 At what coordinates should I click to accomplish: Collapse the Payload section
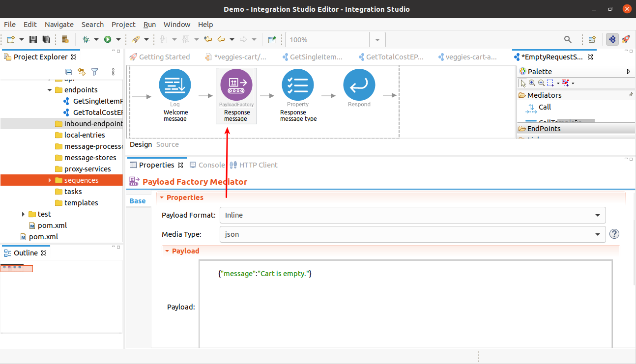167,251
